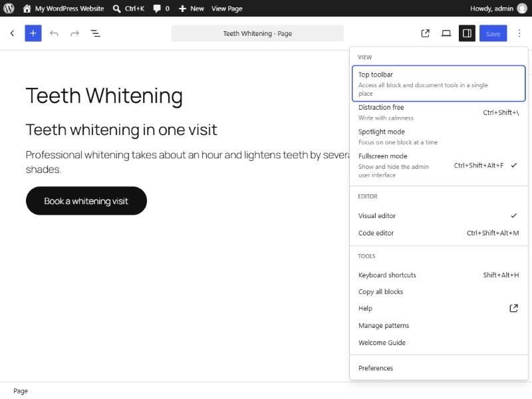Switch to the Code editor
532x399 pixels.
click(439, 233)
